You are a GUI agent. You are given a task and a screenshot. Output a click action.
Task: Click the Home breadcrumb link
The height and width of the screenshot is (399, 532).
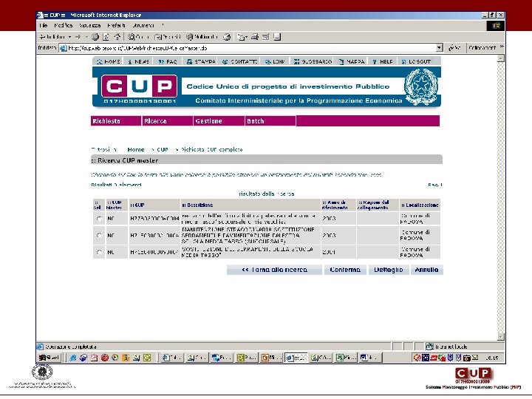coord(136,149)
